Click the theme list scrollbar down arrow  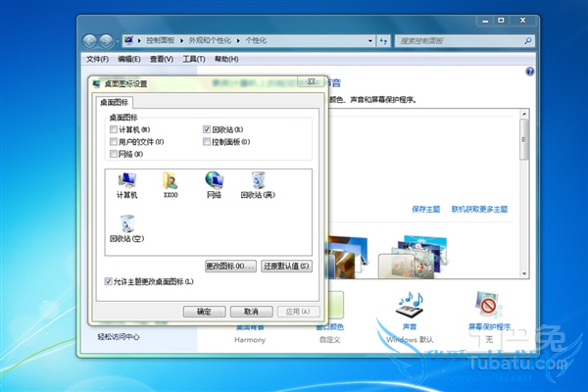[524, 273]
